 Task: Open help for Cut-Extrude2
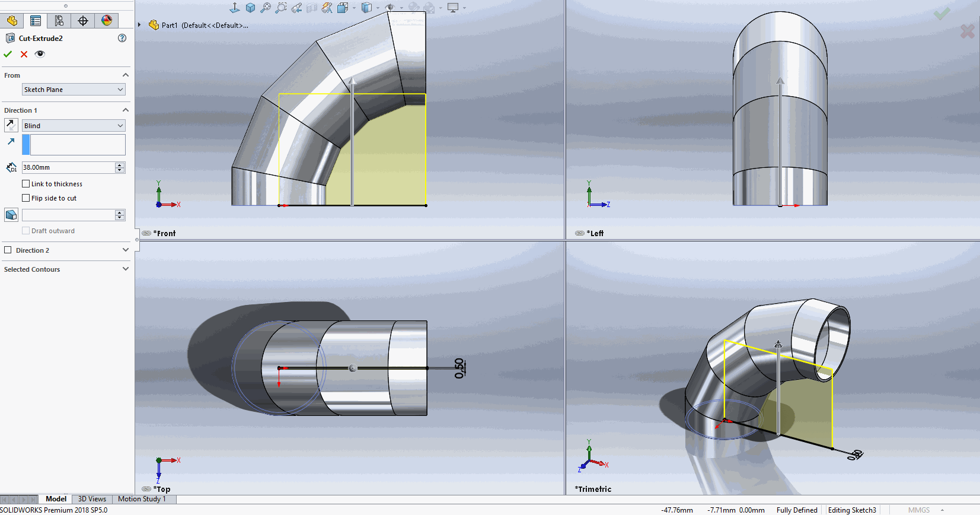point(122,38)
